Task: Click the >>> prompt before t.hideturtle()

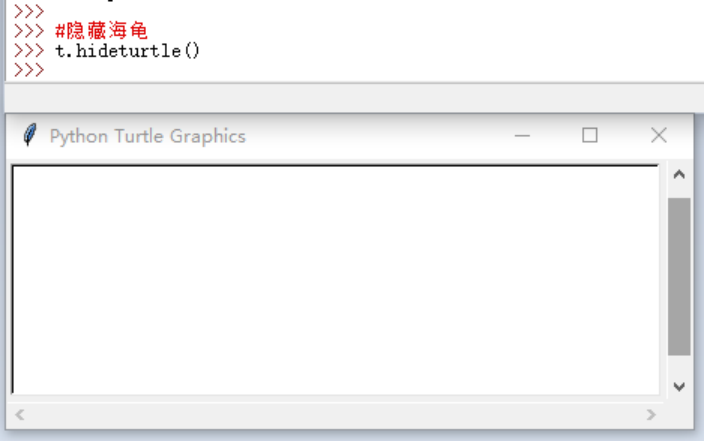Action: [29, 50]
